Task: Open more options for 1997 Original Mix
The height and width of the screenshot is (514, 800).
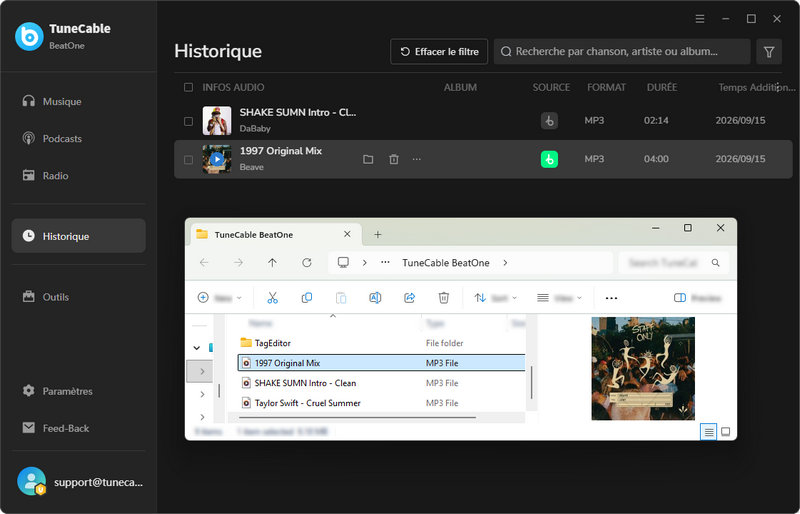Action: coord(417,159)
